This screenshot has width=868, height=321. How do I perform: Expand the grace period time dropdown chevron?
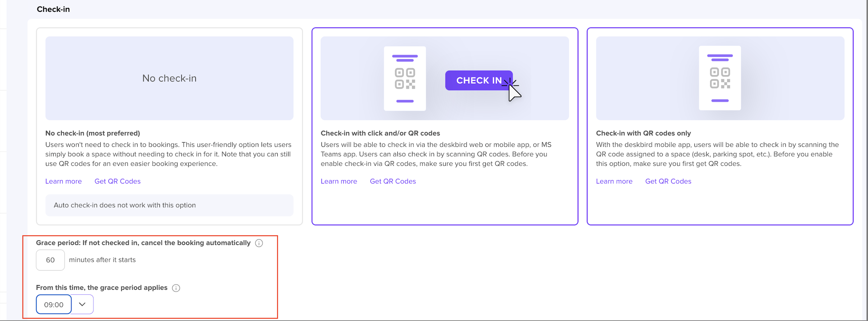[82, 304]
